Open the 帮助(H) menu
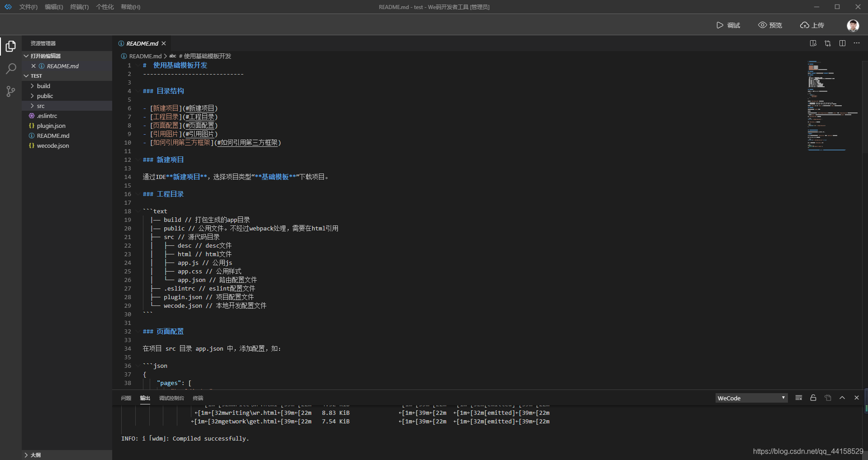This screenshot has height=460, width=868. (130, 7)
